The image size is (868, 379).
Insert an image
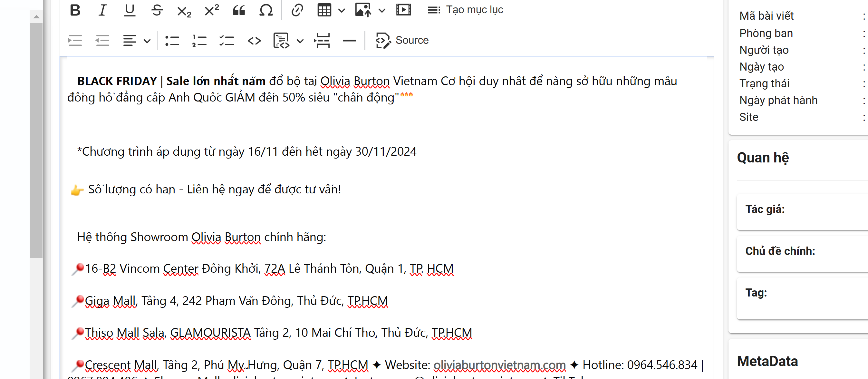[x=363, y=10]
